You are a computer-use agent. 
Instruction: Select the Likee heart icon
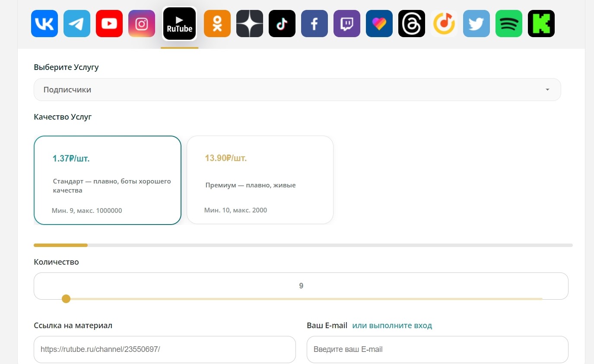click(x=379, y=23)
